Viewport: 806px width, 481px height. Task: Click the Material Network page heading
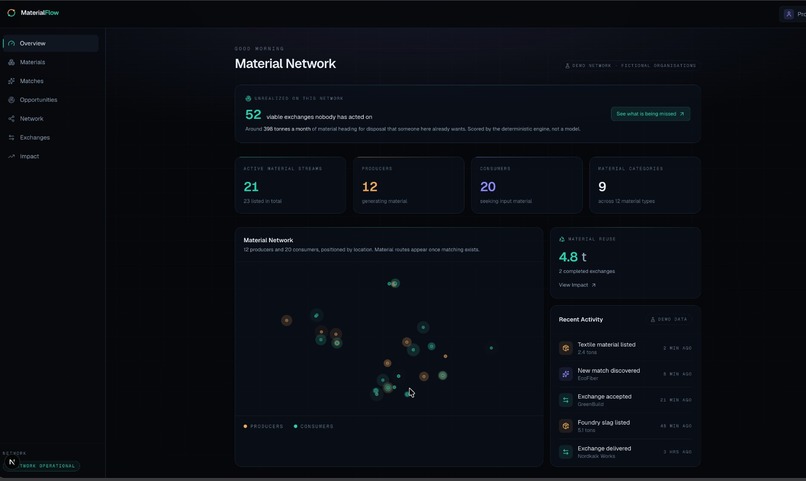(x=285, y=64)
